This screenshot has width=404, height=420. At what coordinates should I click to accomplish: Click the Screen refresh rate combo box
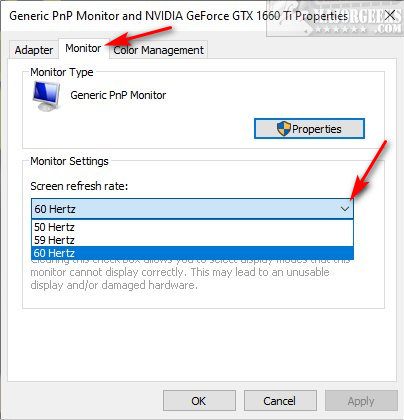tap(192, 209)
